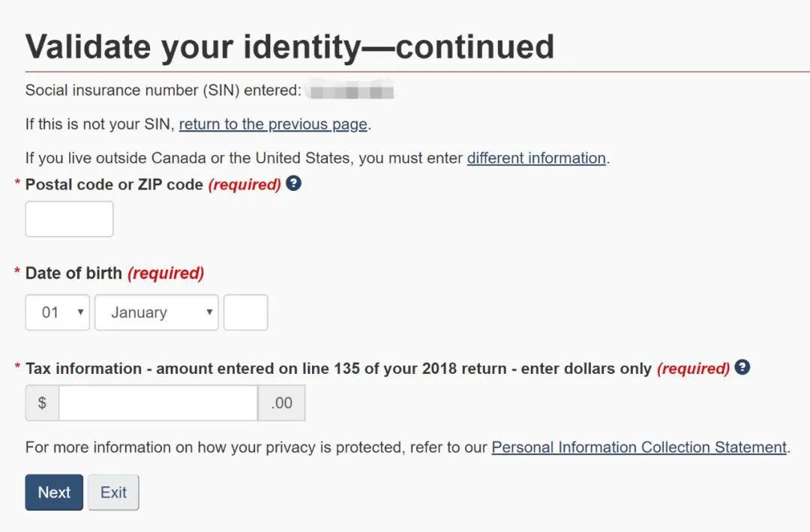Click the 'Date of birth' label text
The image size is (810, 532).
(x=73, y=273)
